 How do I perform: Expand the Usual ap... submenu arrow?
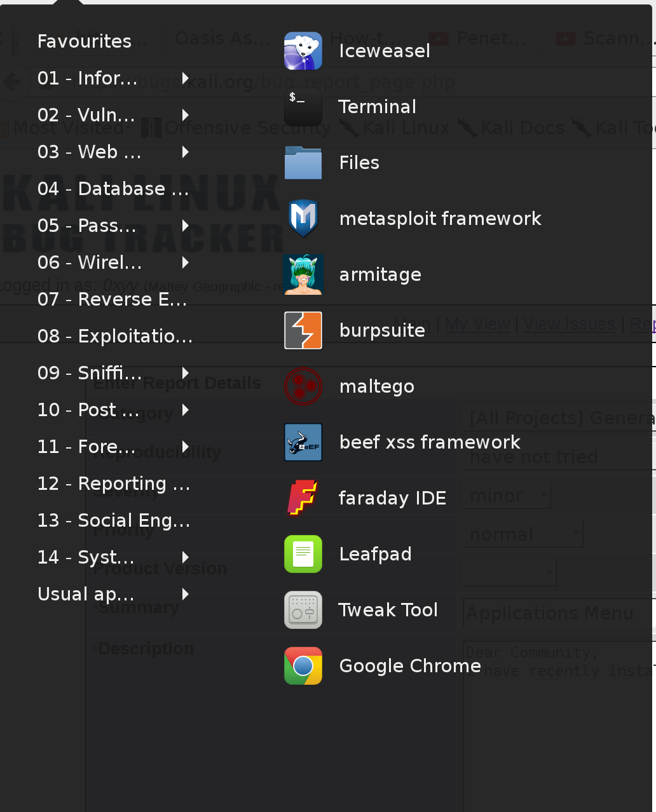pyautogui.click(x=186, y=594)
